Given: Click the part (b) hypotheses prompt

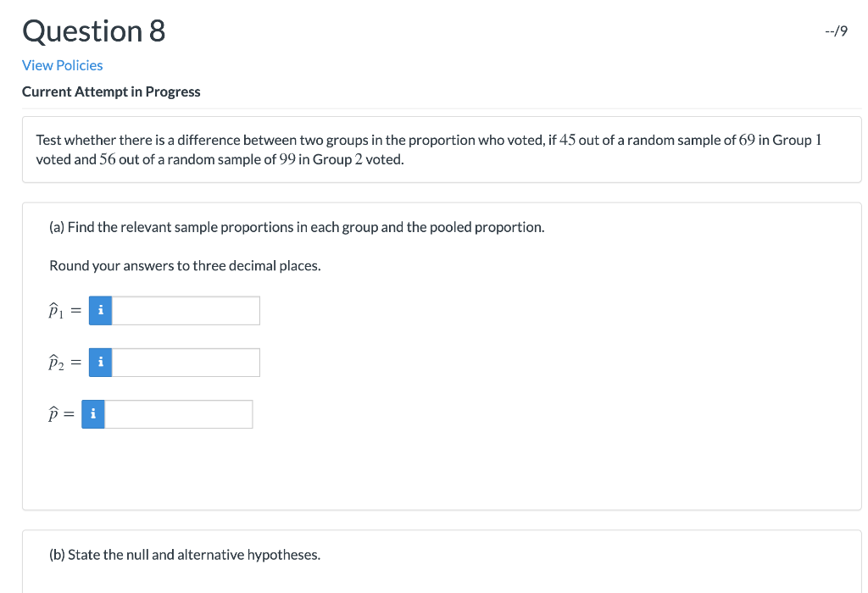Looking at the screenshot, I should pos(184,554).
